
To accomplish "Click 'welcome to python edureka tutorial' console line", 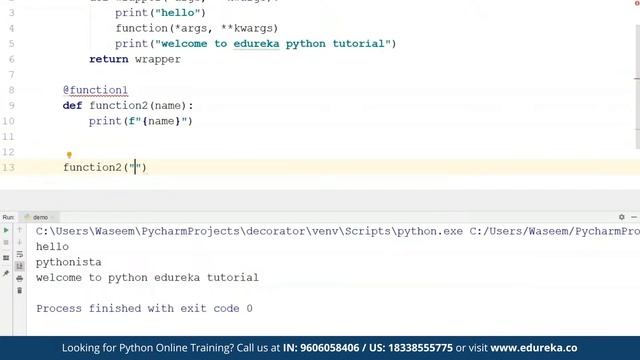I will 147,278.
